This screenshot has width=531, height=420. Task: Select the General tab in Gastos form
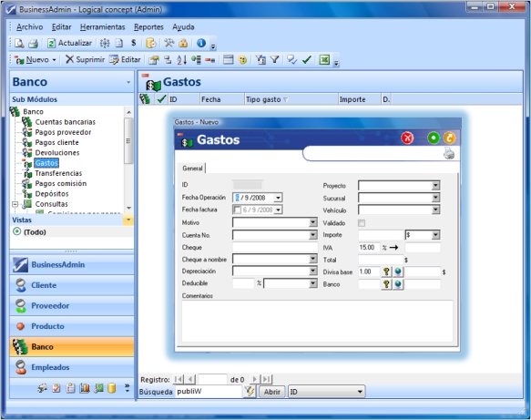click(x=192, y=169)
